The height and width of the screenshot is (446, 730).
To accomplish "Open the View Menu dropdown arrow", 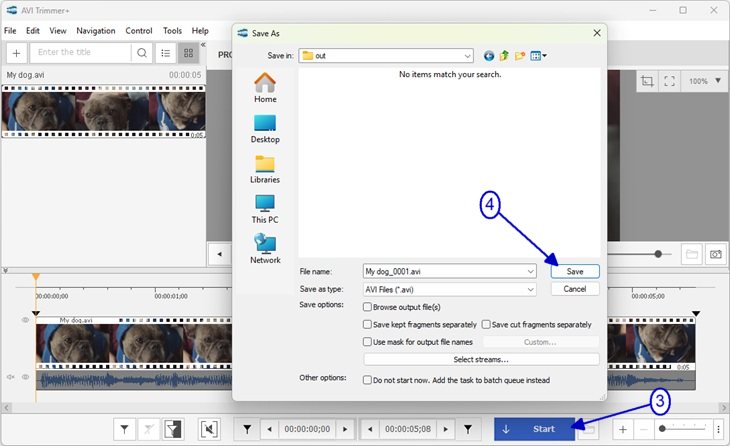I will click(x=544, y=56).
